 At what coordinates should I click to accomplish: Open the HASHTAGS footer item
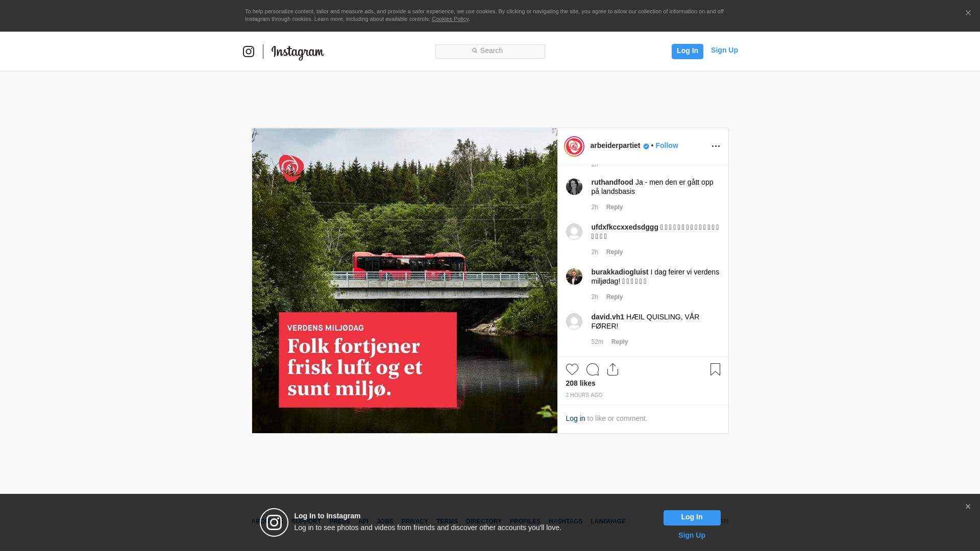click(565, 521)
